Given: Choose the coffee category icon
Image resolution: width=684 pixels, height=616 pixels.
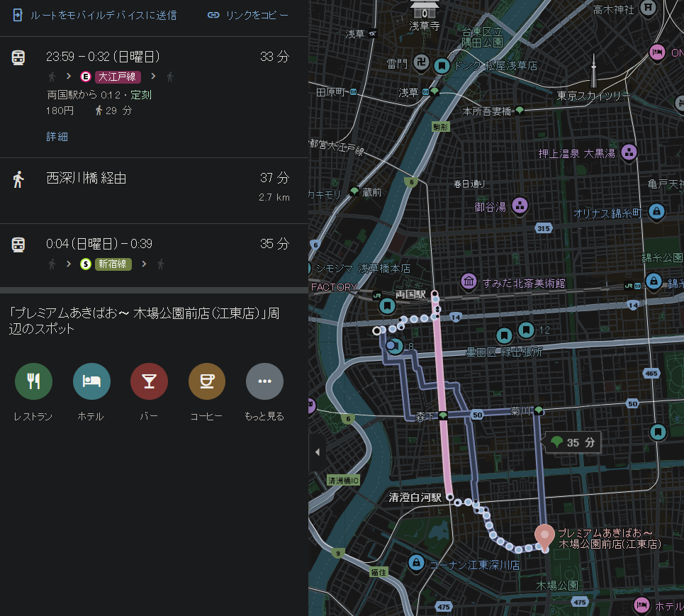Looking at the screenshot, I should pos(207,381).
